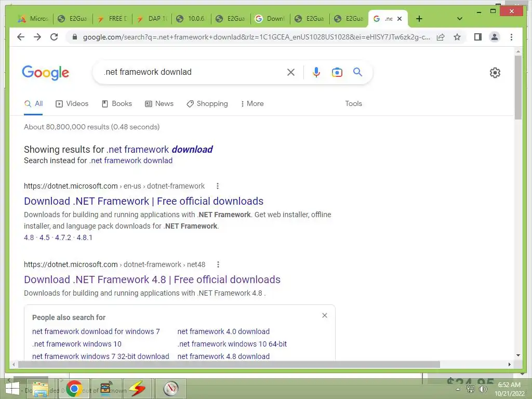This screenshot has width=532, height=399.
Task: Switch to the News tab
Action: (159, 104)
